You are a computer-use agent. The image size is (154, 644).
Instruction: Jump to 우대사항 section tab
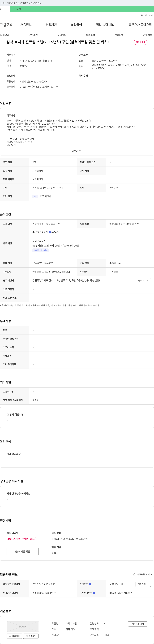62,35
